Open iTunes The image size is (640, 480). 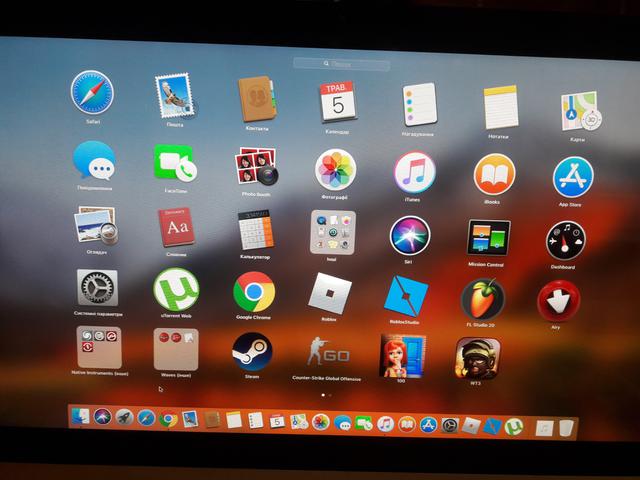pos(414,172)
